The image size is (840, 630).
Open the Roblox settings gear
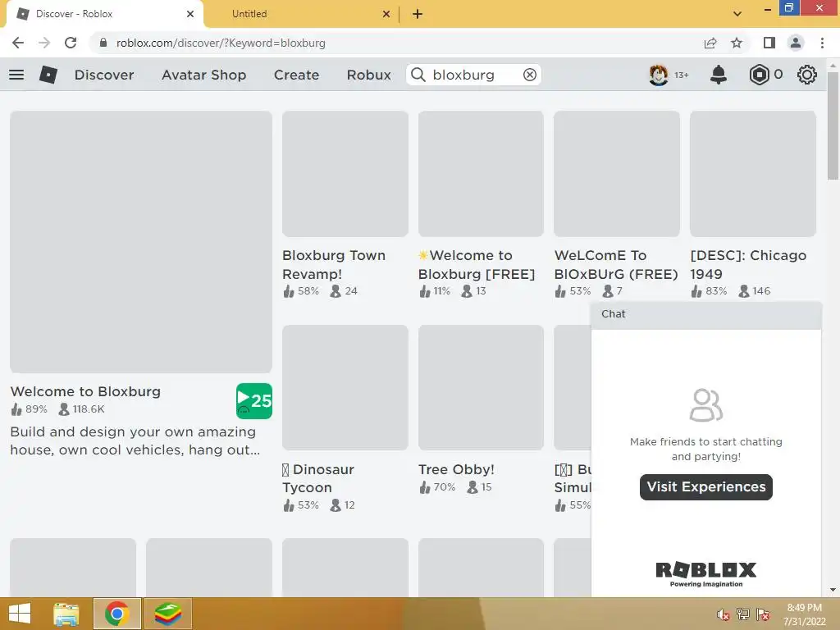807,75
